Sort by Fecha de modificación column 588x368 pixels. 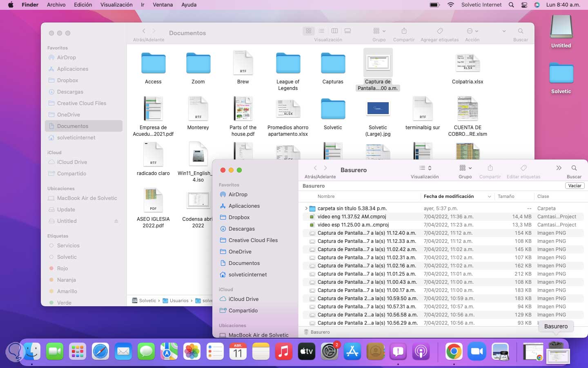coord(457,197)
